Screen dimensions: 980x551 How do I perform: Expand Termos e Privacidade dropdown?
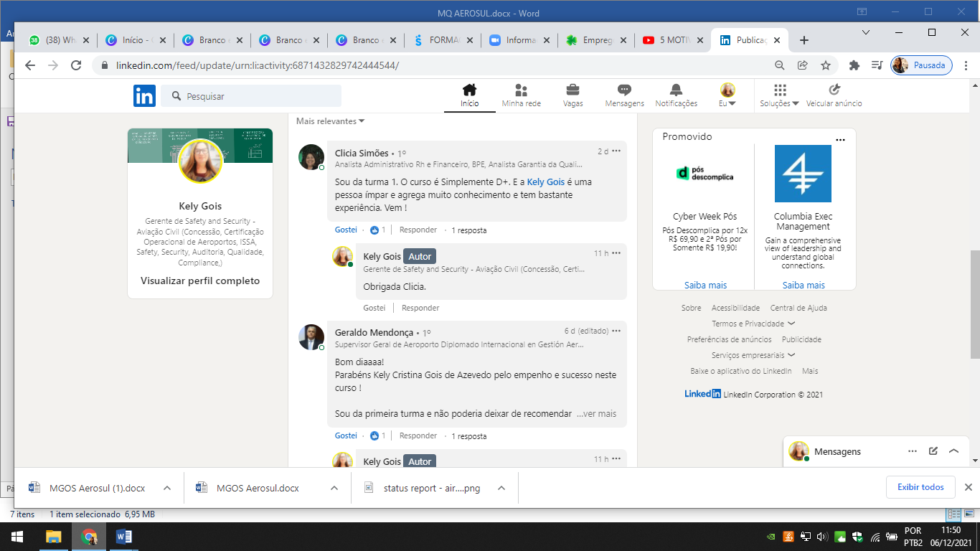click(x=753, y=324)
